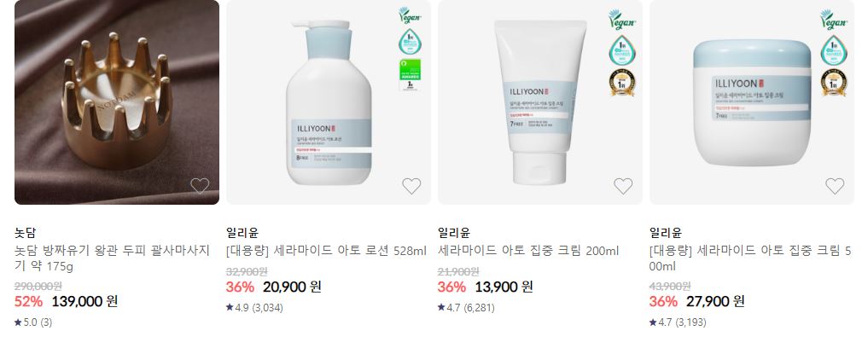Viewport: 868px width, 354px height.
Task: Click the teal droplet badge on the 500ml jar
Action: (834, 49)
